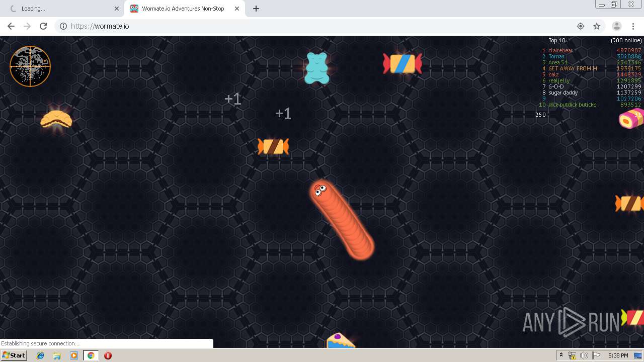Go back to the previous page
The height and width of the screenshot is (362, 644).
point(11,26)
